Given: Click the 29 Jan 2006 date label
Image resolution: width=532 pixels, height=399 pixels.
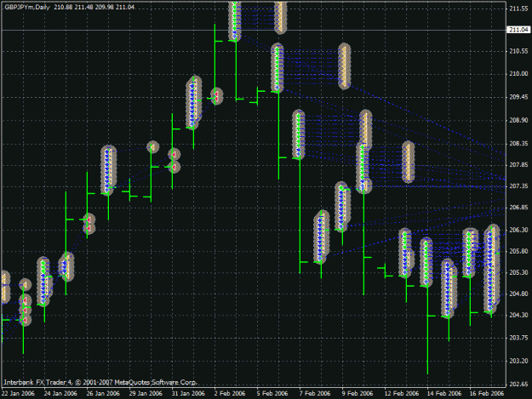Looking at the screenshot, I should (146, 393).
